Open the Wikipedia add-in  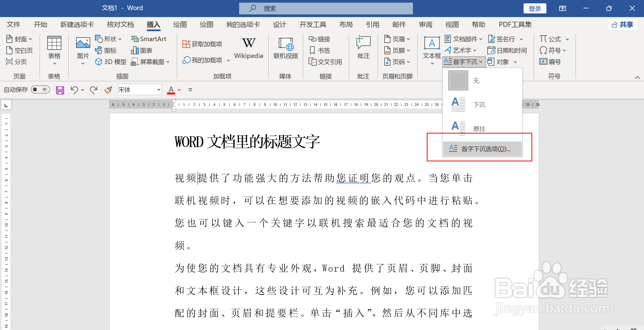tap(249, 48)
